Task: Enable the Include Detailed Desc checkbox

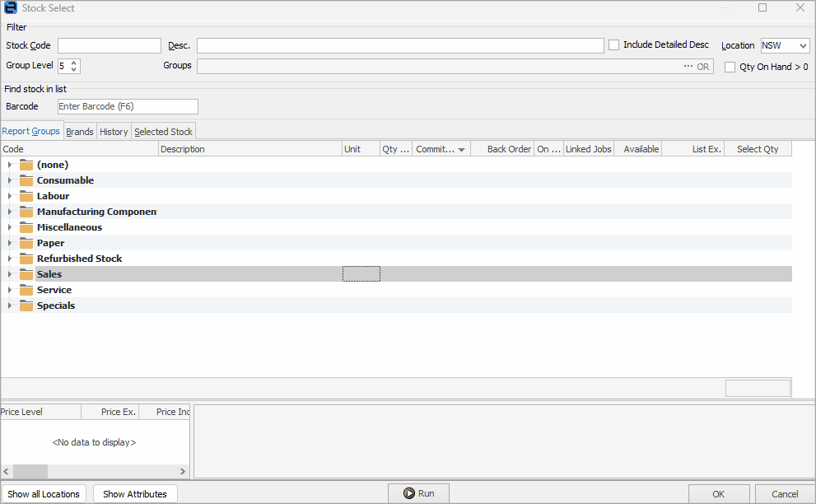Action: click(x=613, y=44)
